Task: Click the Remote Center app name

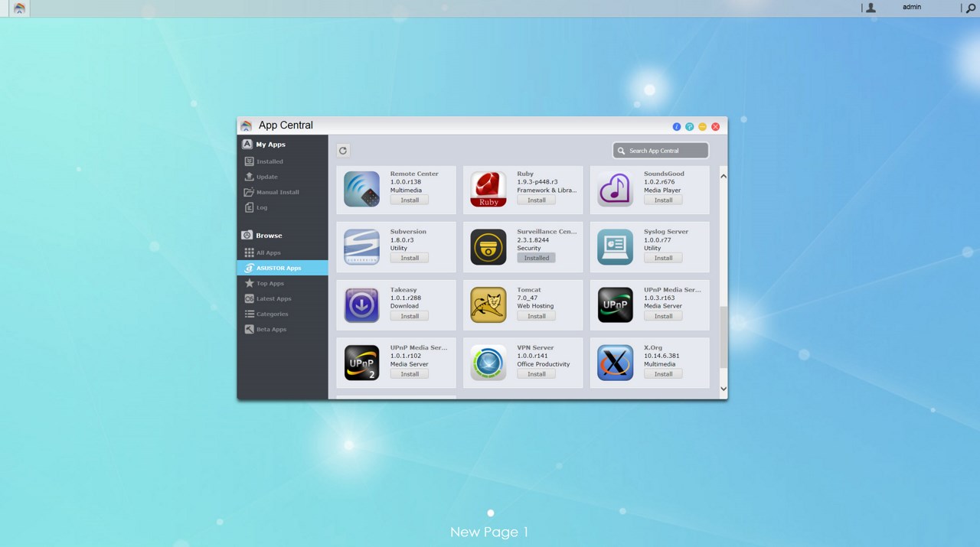Action: [414, 174]
